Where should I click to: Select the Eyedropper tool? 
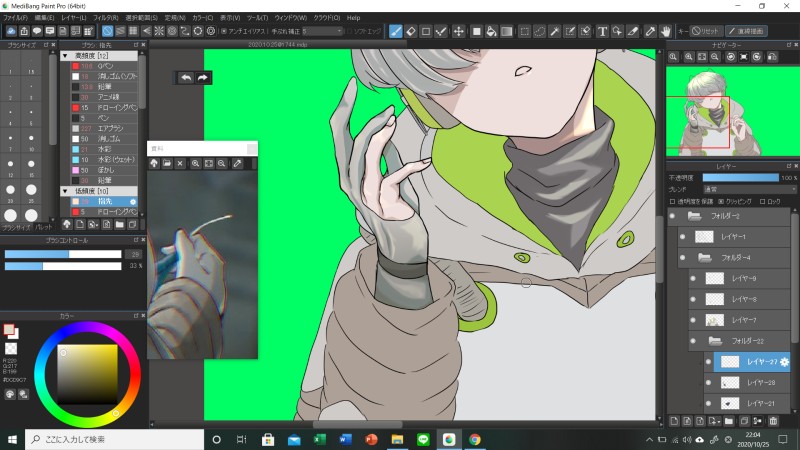click(650, 31)
